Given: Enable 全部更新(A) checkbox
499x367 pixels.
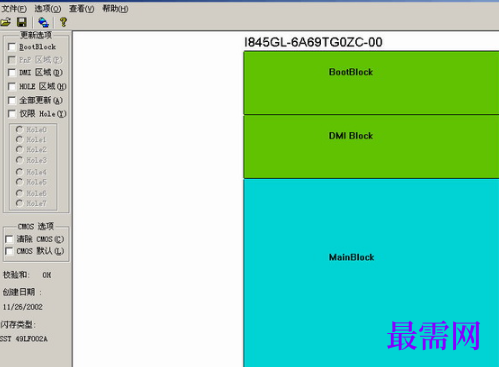Looking at the screenshot, I should (12, 100).
